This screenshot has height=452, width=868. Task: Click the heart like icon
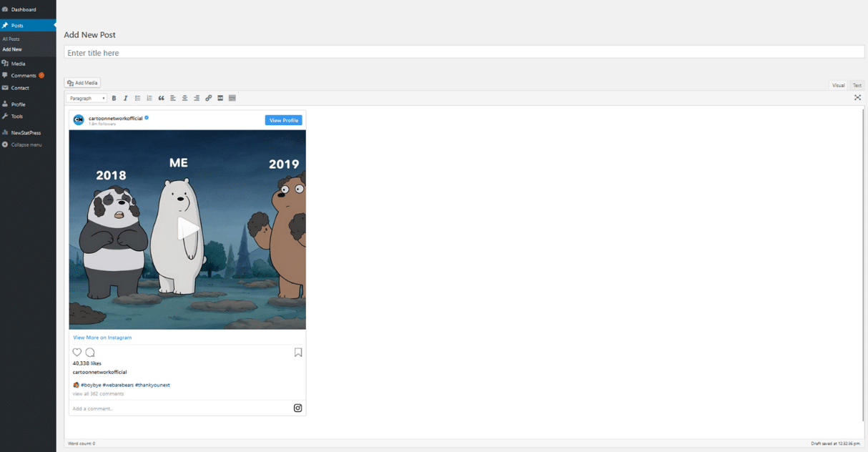[x=77, y=352]
